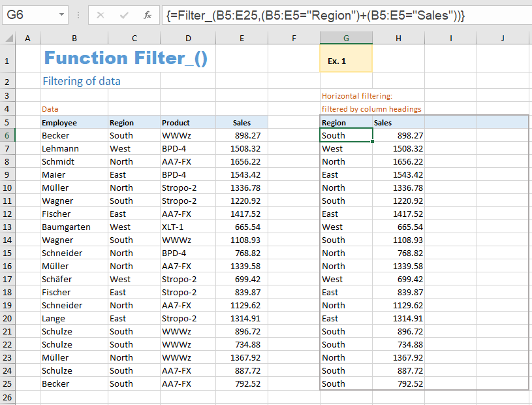The width and height of the screenshot is (532, 405).
Task: Select the yellow 'Ex. 1' cell
Action: click(345, 58)
